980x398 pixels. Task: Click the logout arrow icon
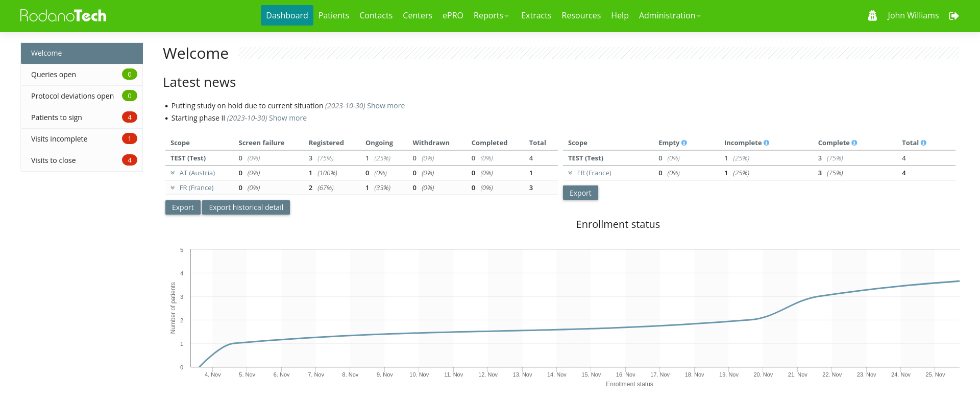(953, 16)
